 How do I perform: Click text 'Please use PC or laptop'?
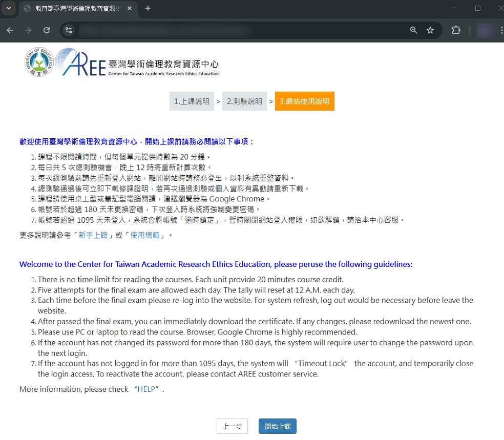76,332
